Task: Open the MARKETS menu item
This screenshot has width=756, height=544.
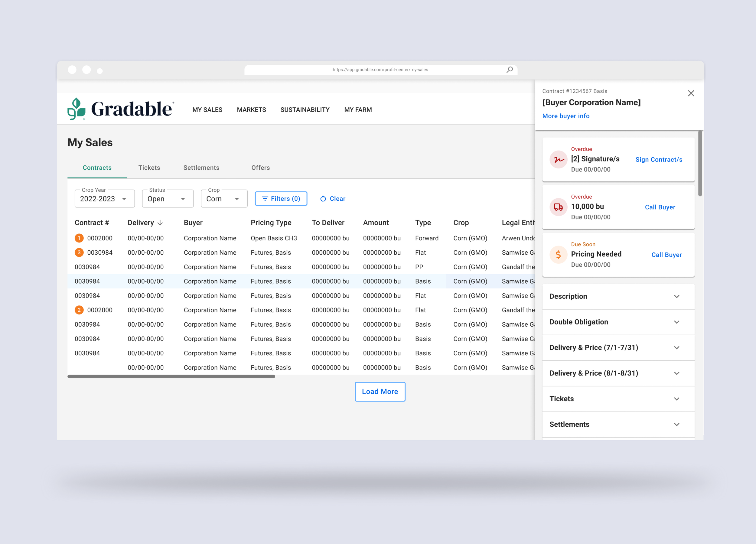Action: click(251, 110)
